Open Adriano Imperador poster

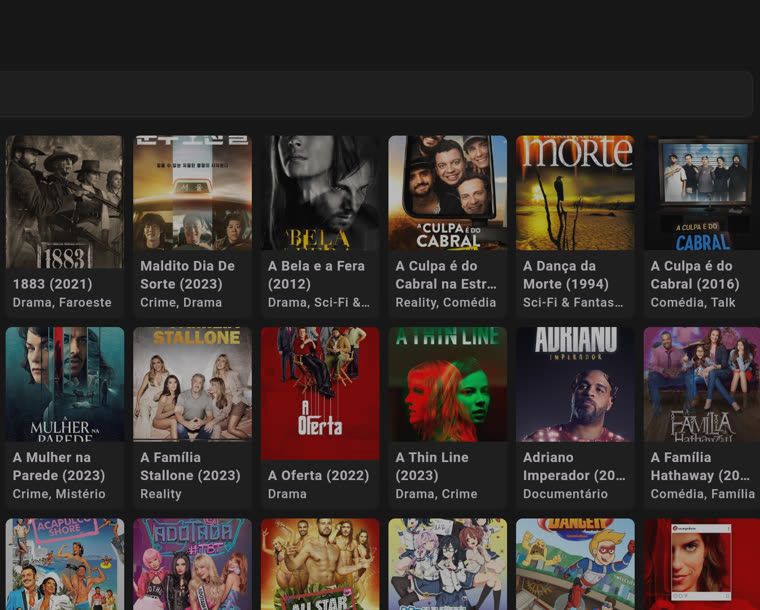575,384
